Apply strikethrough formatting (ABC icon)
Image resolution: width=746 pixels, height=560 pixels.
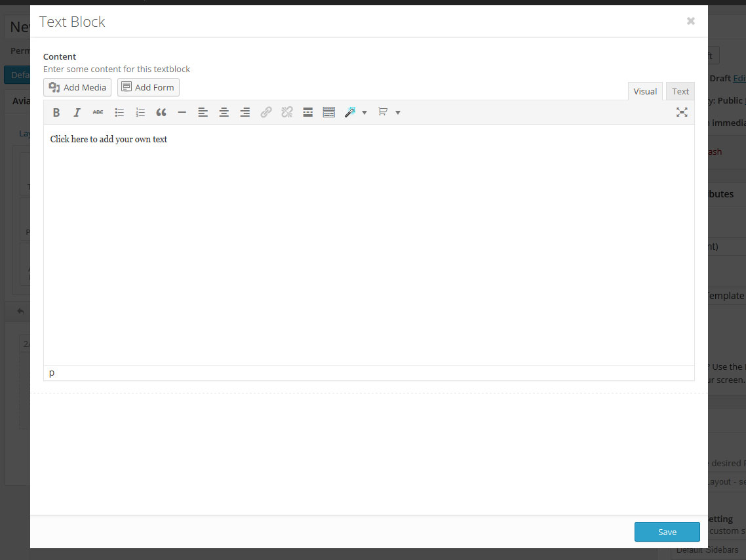coord(98,112)
